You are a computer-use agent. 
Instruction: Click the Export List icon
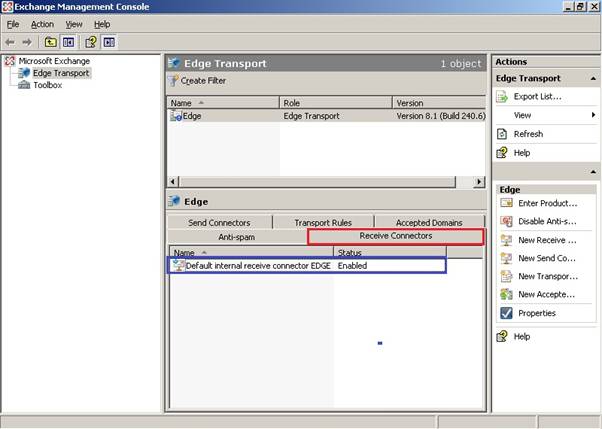coord(502,97)
